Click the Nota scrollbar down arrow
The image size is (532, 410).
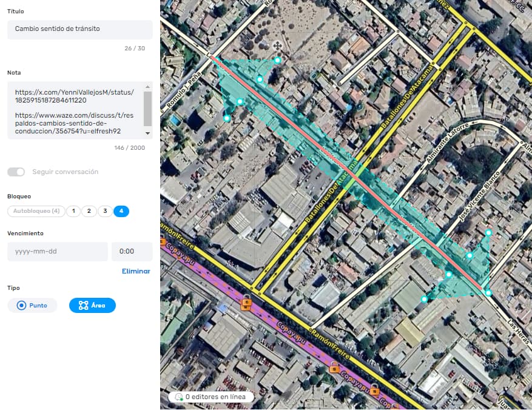(x=147, y=133)
